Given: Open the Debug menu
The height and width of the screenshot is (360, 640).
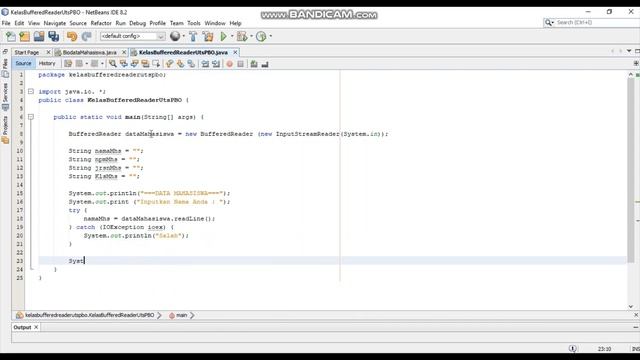Looking at the screenshot, I should 138,23.
